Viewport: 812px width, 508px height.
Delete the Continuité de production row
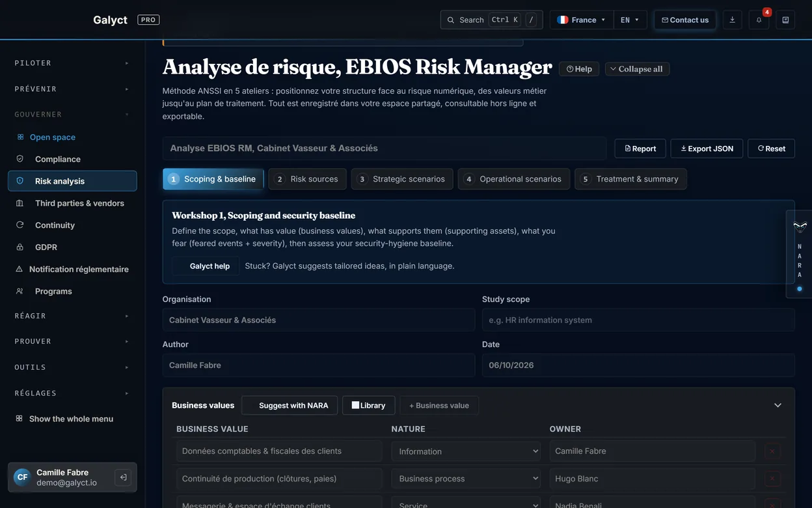(x=772, y=479)
